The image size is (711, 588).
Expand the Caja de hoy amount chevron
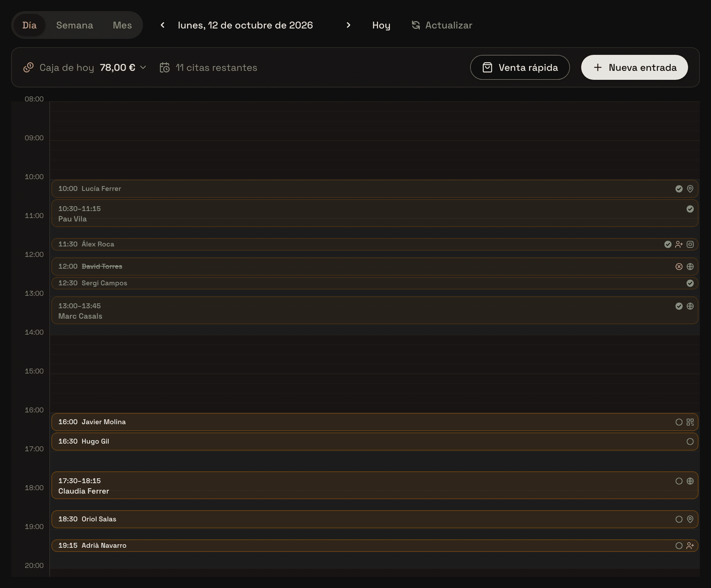coord(143,67)
